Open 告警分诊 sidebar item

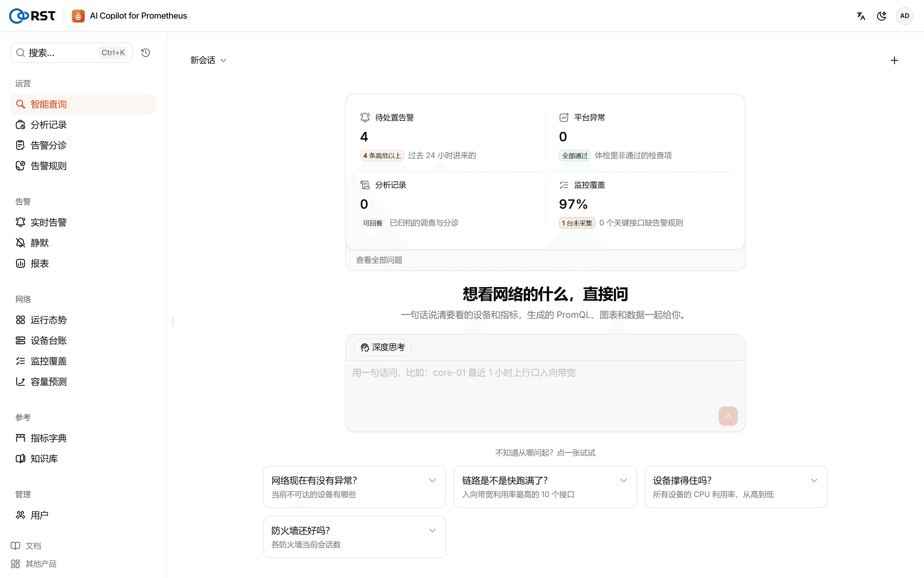click(x=83, y=145)
